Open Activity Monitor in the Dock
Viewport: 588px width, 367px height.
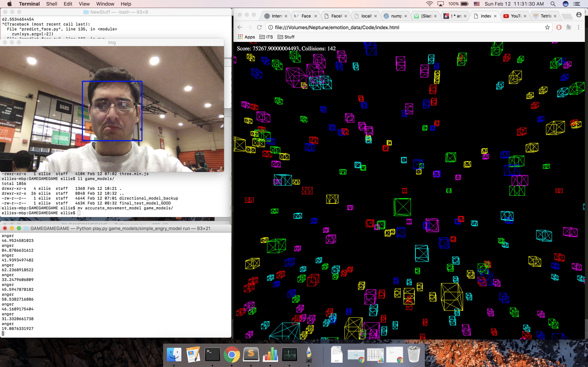tap(289, 354)
